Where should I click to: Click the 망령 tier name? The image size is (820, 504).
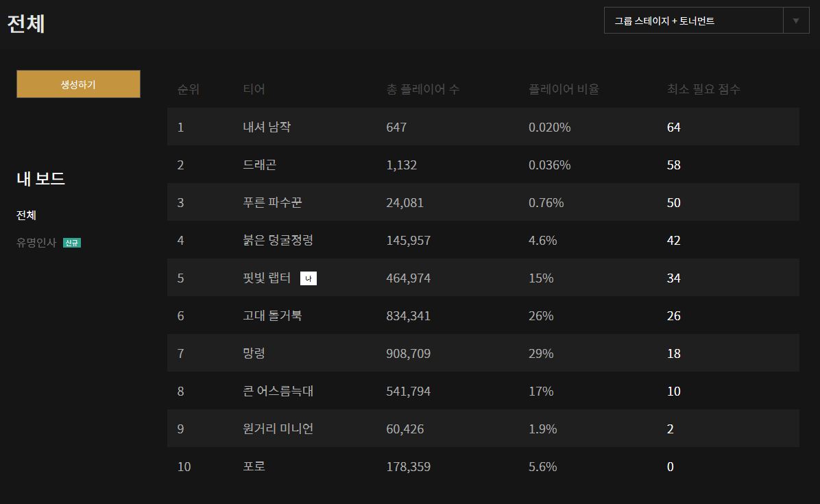coord(254,353)
